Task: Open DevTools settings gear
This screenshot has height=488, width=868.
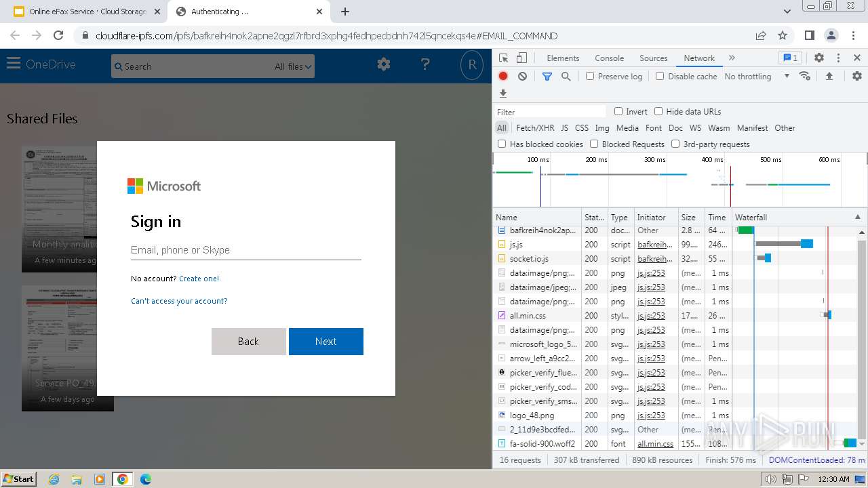Action: tap(819, 58)
